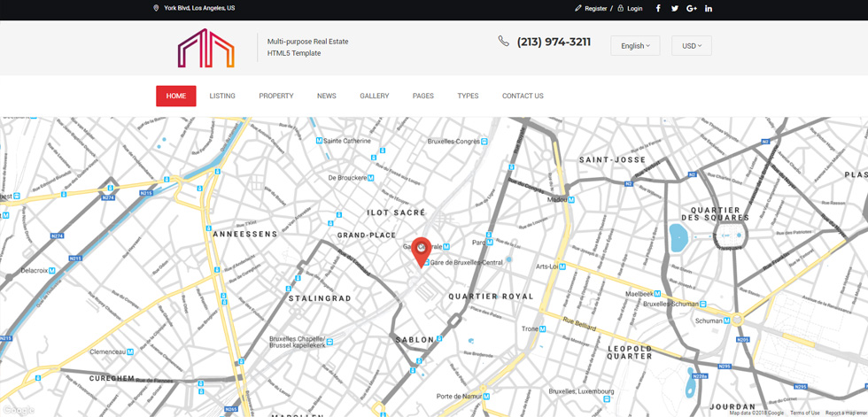Click the Clemenceau metro icon
This screenshot has height=417, width=868.
[130, 351]
